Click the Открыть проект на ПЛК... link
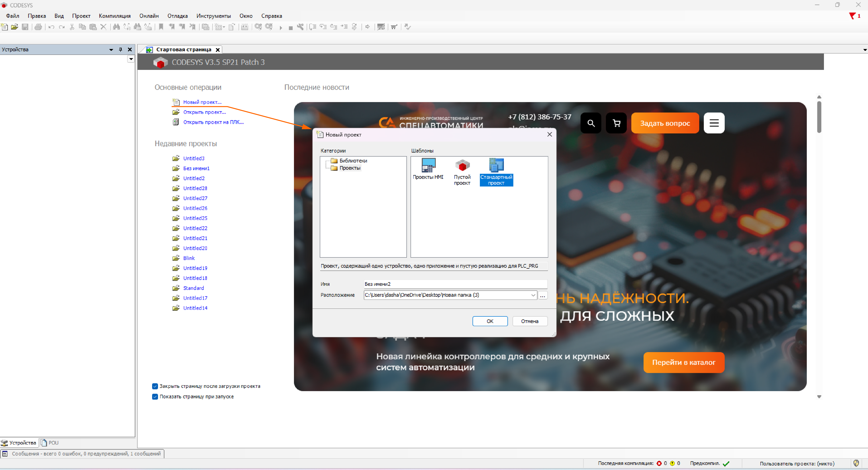Screen dimensions: 868x470 pos(213,122)
